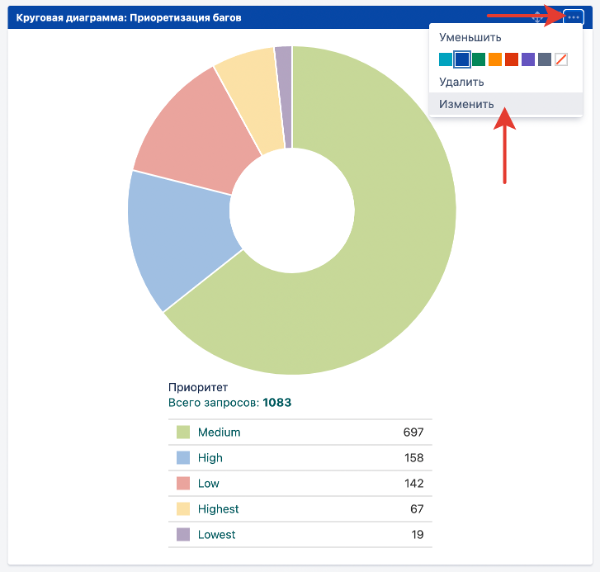
Task: Click the green Medium legend color square
Action: [183, 432]
